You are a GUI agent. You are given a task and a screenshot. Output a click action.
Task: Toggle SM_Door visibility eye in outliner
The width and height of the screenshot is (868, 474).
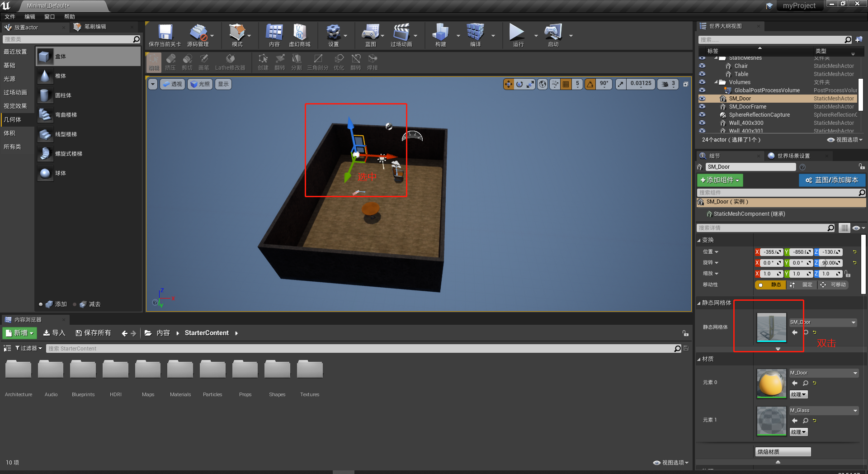point(702,98)
